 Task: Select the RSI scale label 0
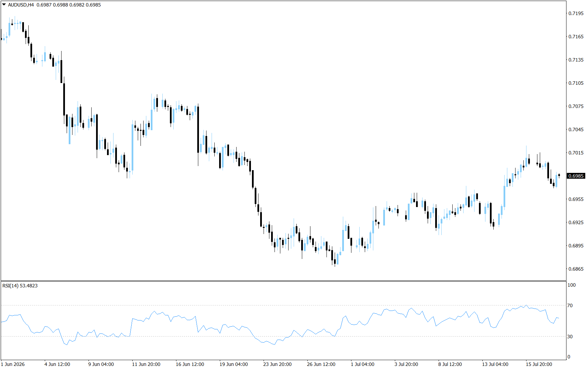click(569, 357)
